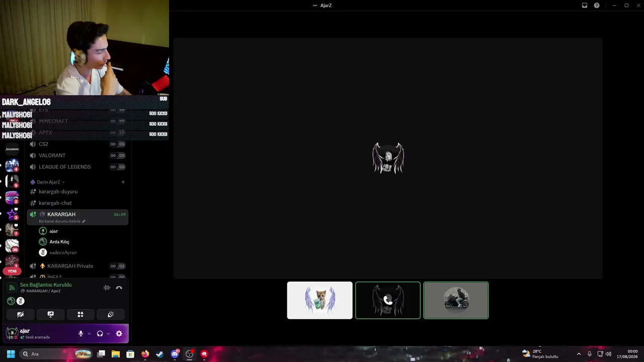Open Microsoft Store from taskbar
The width and height of the screenshot is (644, 362).
[x=130, y=354]
